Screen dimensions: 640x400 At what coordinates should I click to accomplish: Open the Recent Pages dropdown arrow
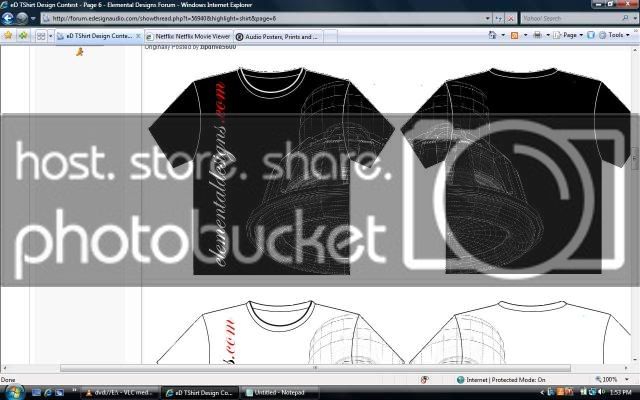(x=33, y=18)
